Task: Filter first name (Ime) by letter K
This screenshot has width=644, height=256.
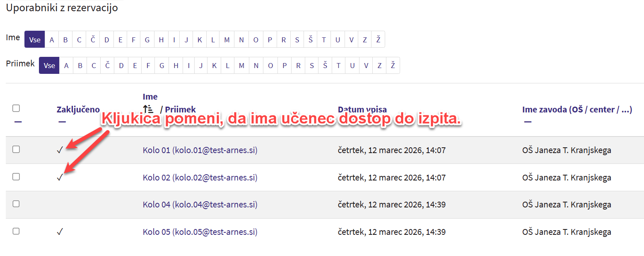Action: [200, 40]
